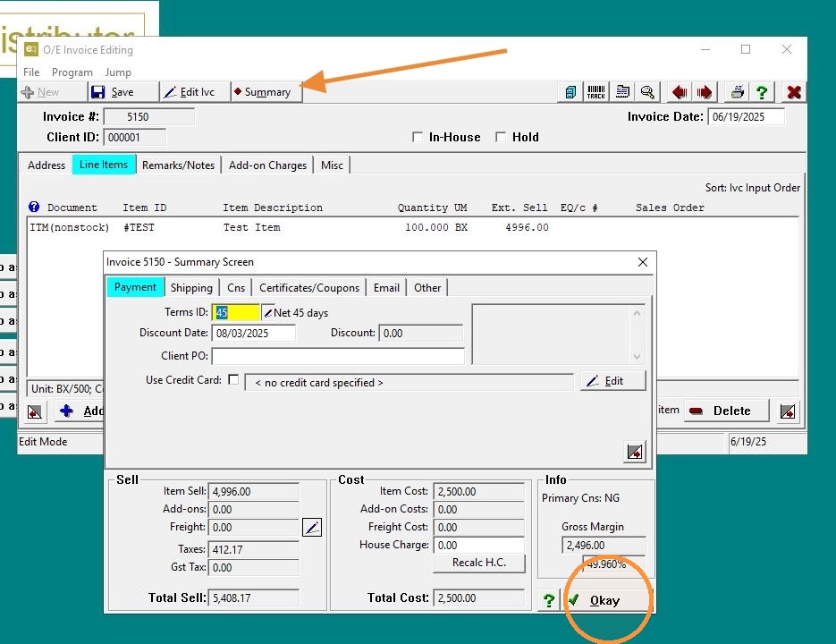Go to previous invoice with left arrow
836x644 pixels.
[x=680, y=92]
